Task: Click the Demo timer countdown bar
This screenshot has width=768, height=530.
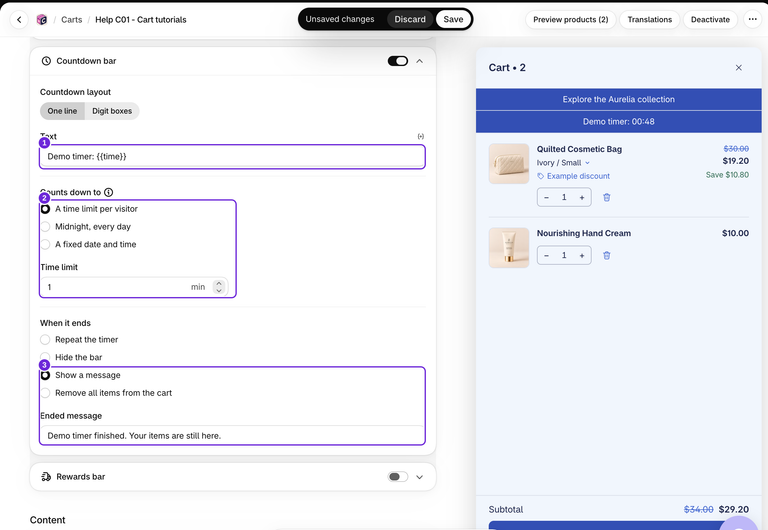Action: (619, 121)
